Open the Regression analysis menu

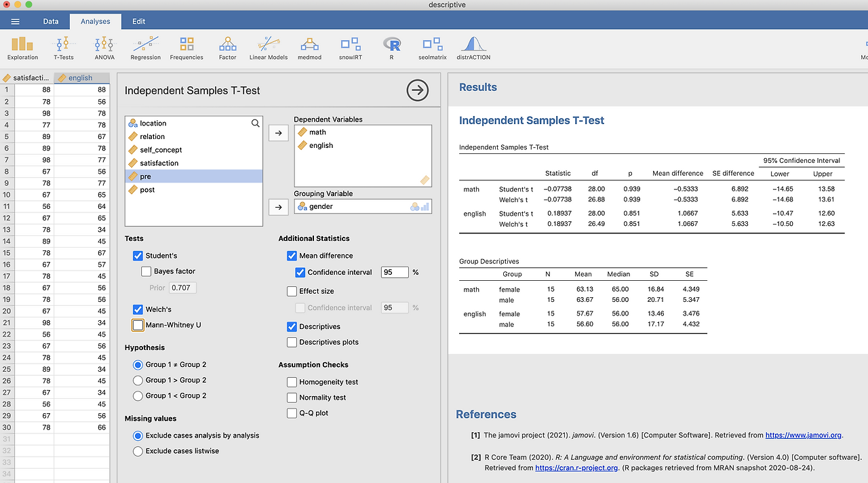click(146, 47)
